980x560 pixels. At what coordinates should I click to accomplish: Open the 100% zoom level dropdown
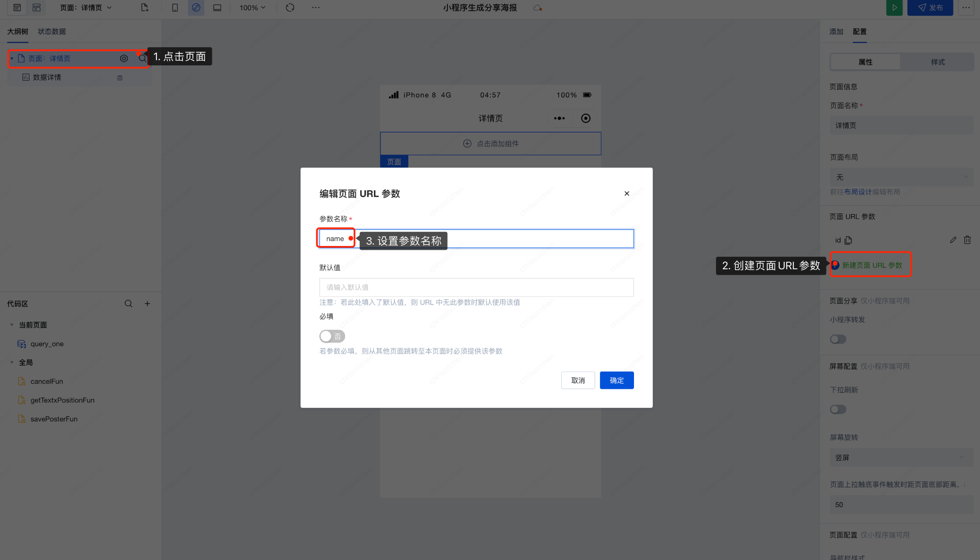pyautogui.click(x=252, y=8)
